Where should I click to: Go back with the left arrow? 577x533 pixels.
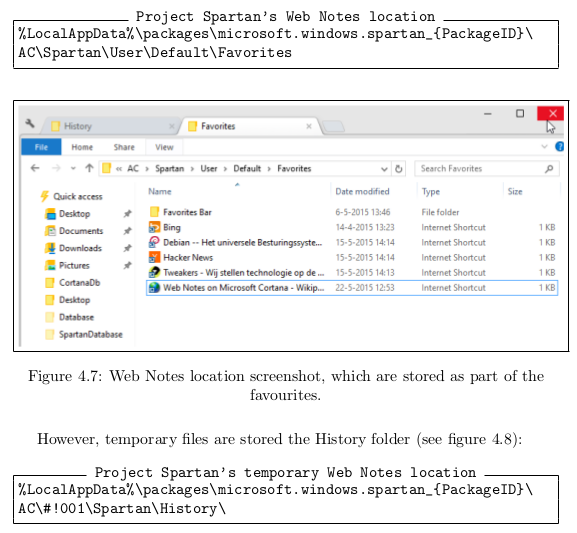click(35, 168)
